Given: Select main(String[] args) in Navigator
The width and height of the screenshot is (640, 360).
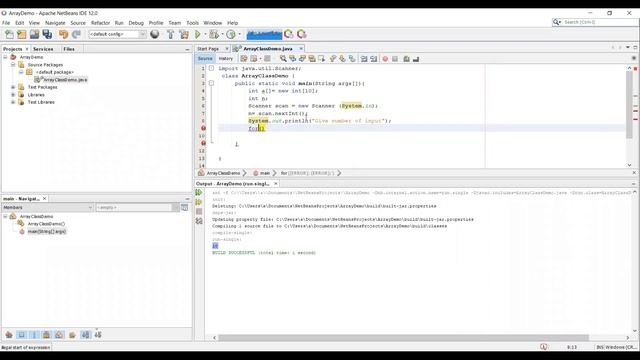Looking at the screenshot, I should click(47, 231).
